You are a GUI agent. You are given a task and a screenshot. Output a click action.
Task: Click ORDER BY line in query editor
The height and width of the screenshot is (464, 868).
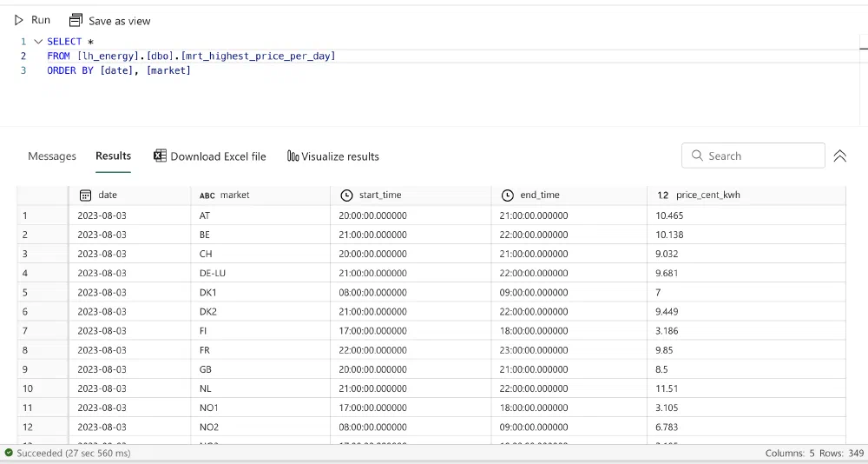(x=118, y=70)
